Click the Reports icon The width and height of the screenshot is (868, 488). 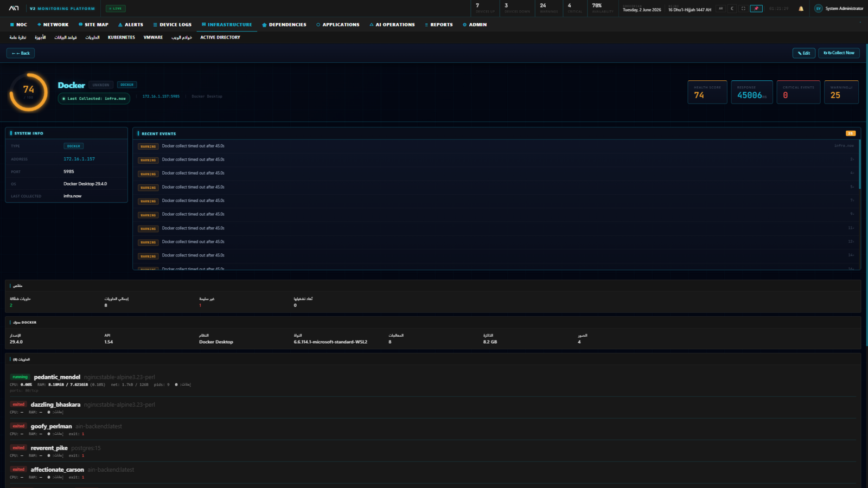(426, 24)
